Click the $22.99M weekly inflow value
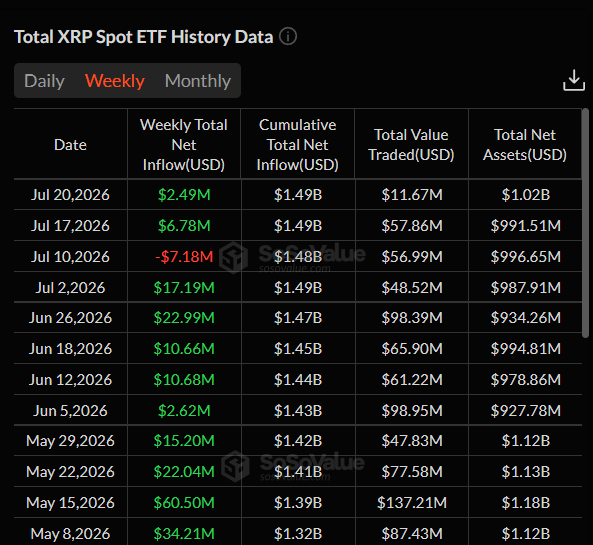This screenshot has height=545, width=593. 184,318
